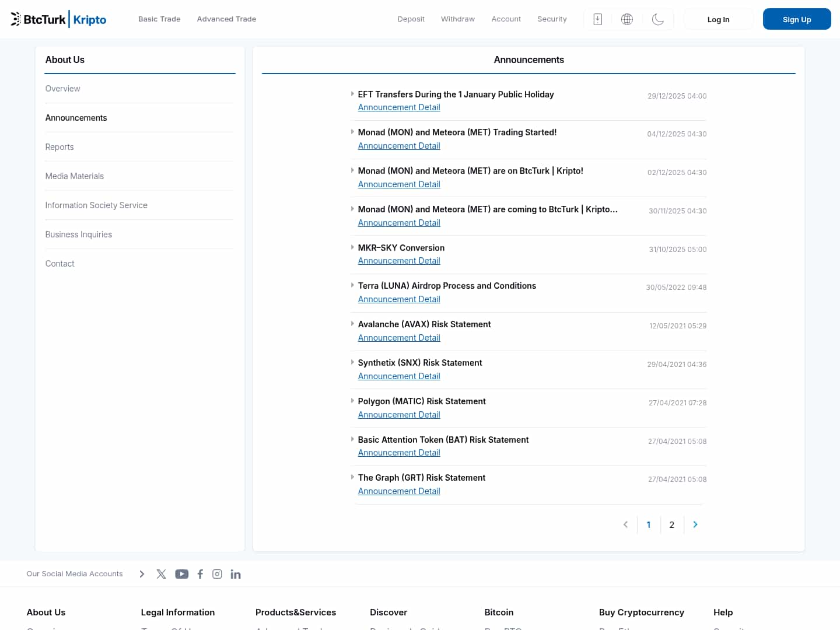Viewport: 840px width, 630px height.
Task: Open the Facebook social icon
Action: [200, 574]
